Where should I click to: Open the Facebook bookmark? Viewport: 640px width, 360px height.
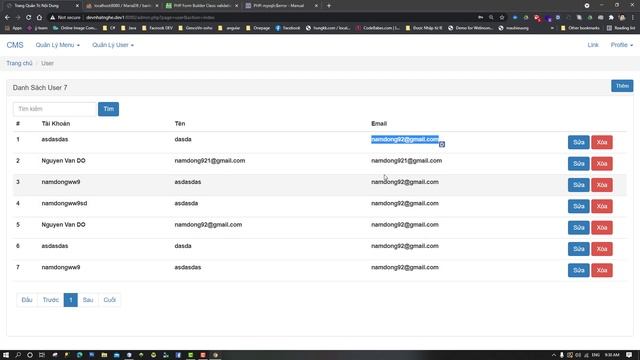(288, 28)
